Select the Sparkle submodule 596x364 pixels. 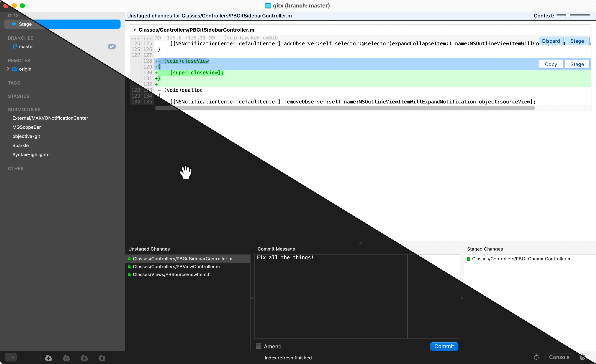[x=21, y=145]
